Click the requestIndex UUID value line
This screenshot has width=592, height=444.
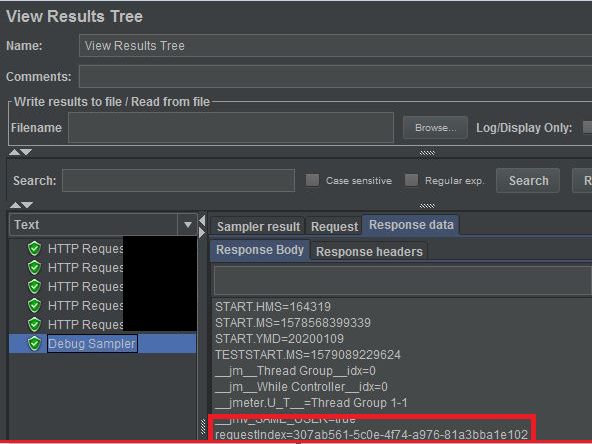371,435
